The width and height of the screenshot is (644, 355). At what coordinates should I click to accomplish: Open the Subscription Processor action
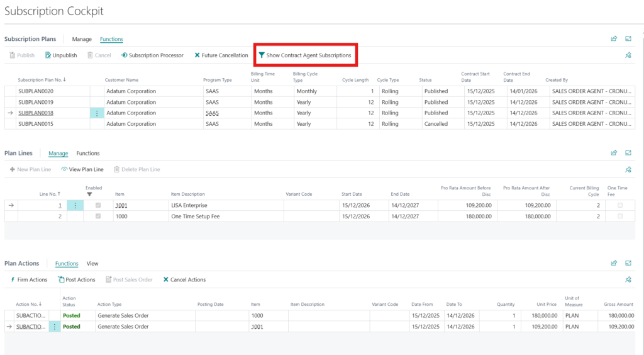pyautogui.click(x=152, y=55)
